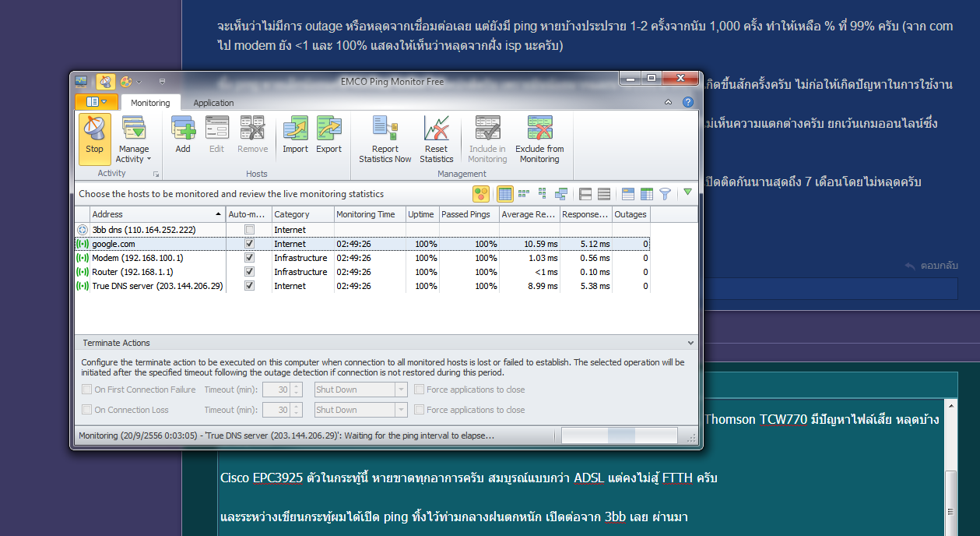Select the small tiles view icon
This screenshot has height=536, width=980.
[x=524, y=193]
